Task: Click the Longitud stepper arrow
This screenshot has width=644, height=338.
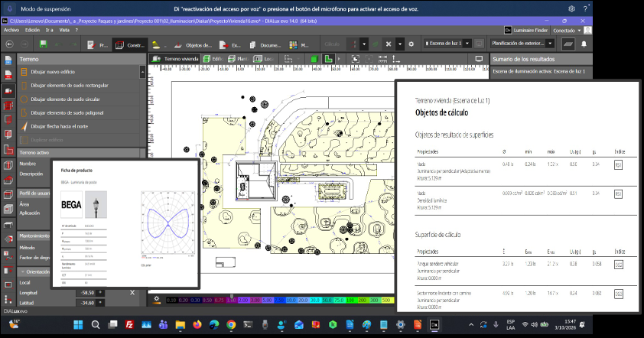Action: [100, 293]
